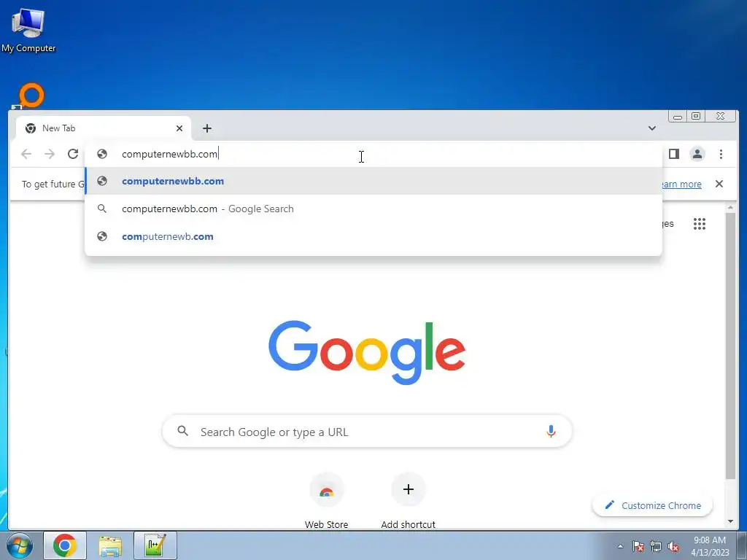The height and width of the screenshot is (560, 747).
Task: Click the muted volume tray icon
Action: coord(673,546)
